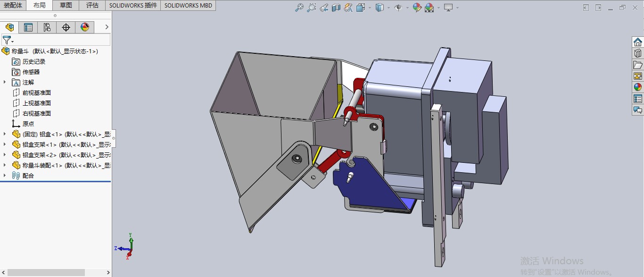Screen dimensions: 644x277
Task: Open Appearances and Scenes in task pane
Action: [638, 87]
